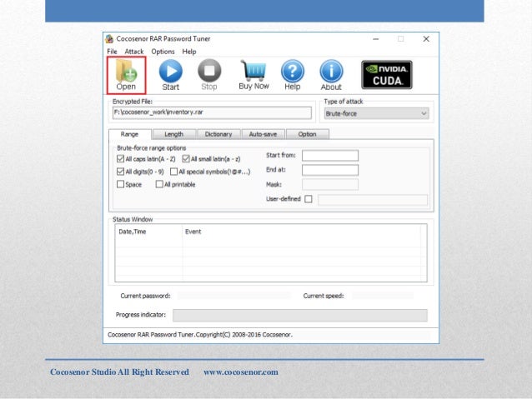The height and width of the screenshot is (399, 532).
Task: Click the NVIDIA CUDA logo
Action: pos(386,74)
